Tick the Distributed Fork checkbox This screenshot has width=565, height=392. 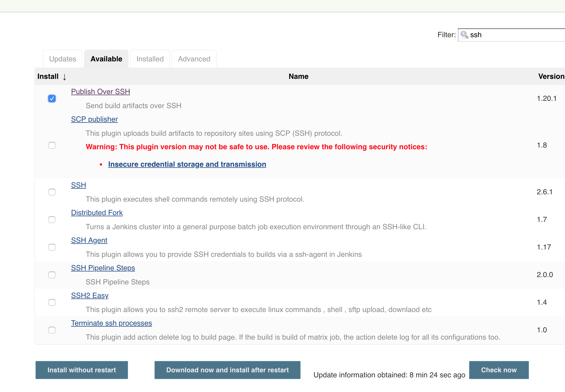point(52,220)
